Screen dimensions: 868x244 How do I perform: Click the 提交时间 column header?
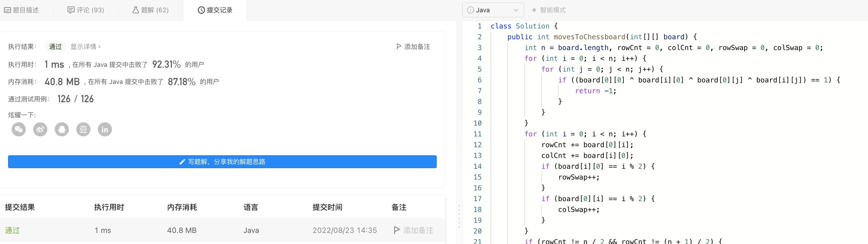tap(327, 207)
